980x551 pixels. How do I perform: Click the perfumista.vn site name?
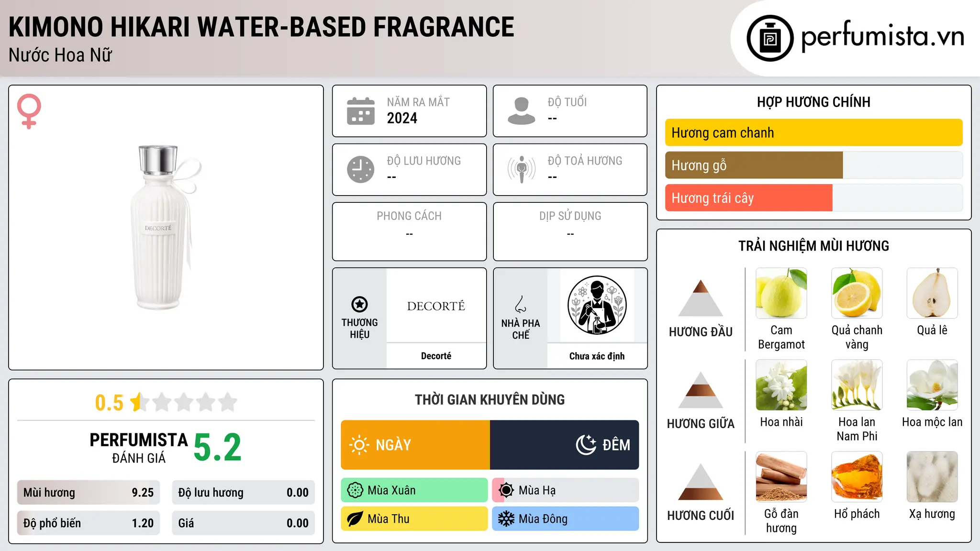pos(882,37)
